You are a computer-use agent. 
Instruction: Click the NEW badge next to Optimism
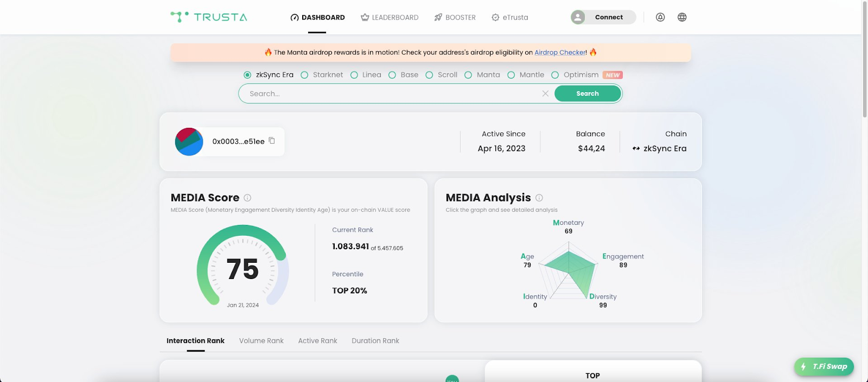pyautogui.click(x=612, y=75)
